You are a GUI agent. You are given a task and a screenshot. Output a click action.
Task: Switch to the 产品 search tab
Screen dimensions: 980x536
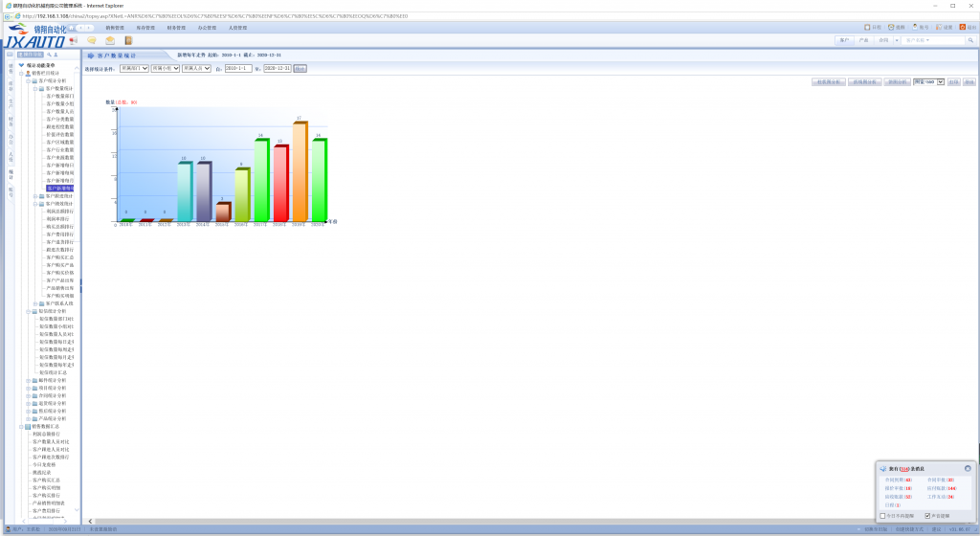863,40
